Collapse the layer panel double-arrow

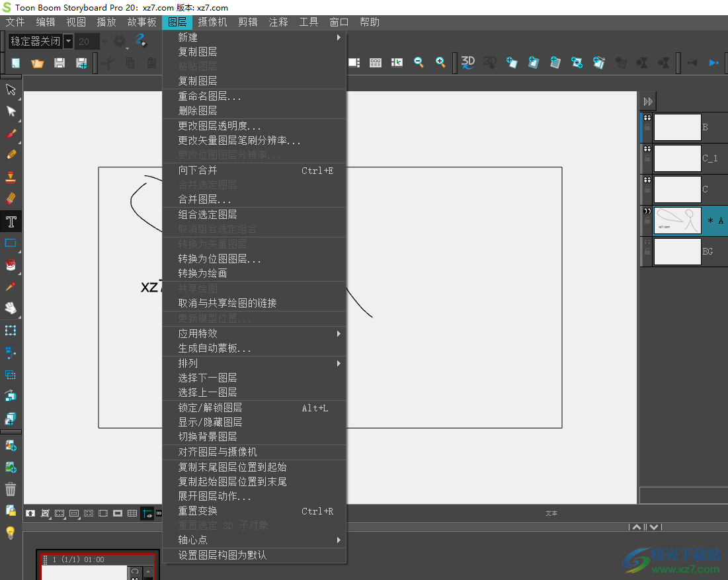coord(648,102)
